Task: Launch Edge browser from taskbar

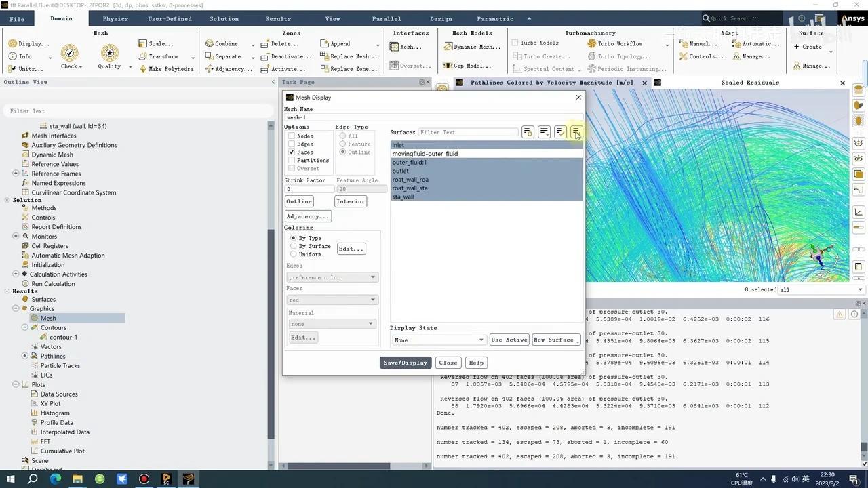Action: (x=55, y=479)
